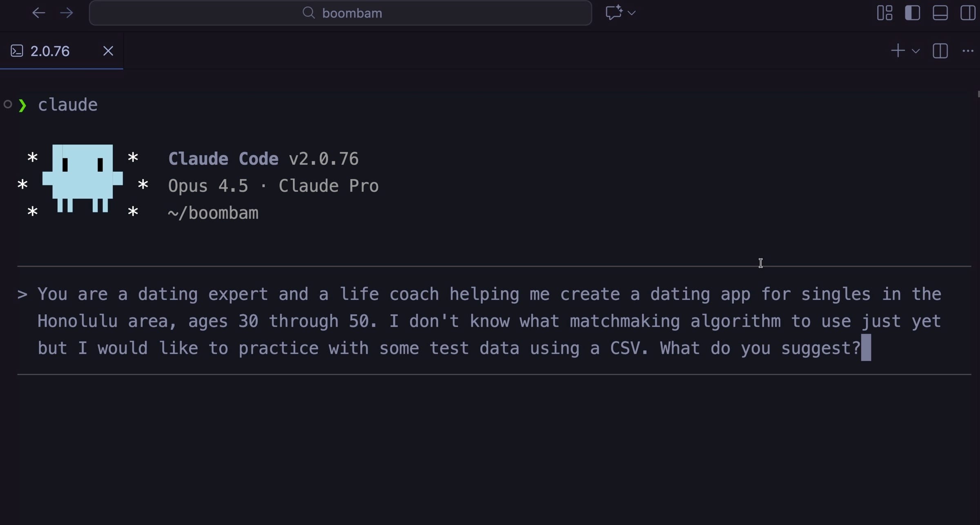980x525 pixels.
Task: Click the block collapse circle beside claude command
Action: 7,105
